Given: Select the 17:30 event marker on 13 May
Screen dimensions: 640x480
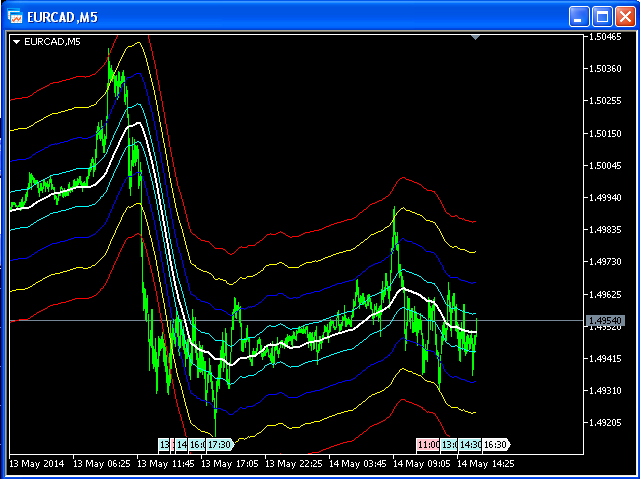Looking at the screenshot, I should click(x=220, y=444).
